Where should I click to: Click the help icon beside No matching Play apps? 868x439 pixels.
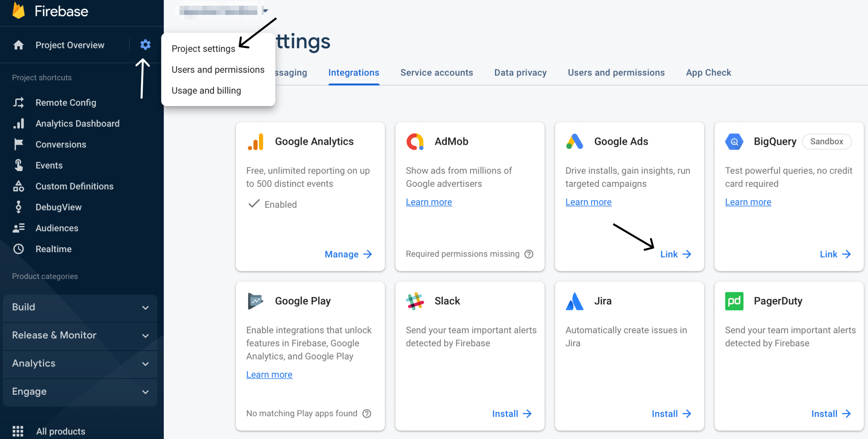click(367, 413)
